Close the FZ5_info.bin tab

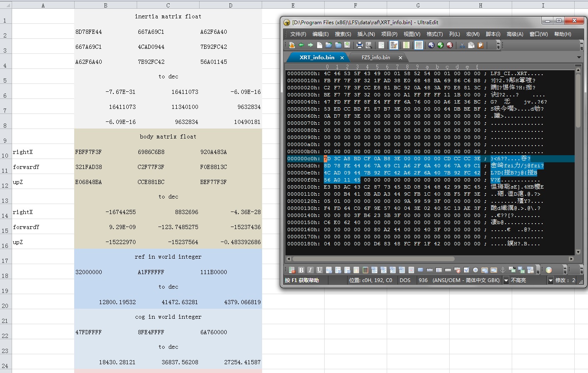(400, 58)
